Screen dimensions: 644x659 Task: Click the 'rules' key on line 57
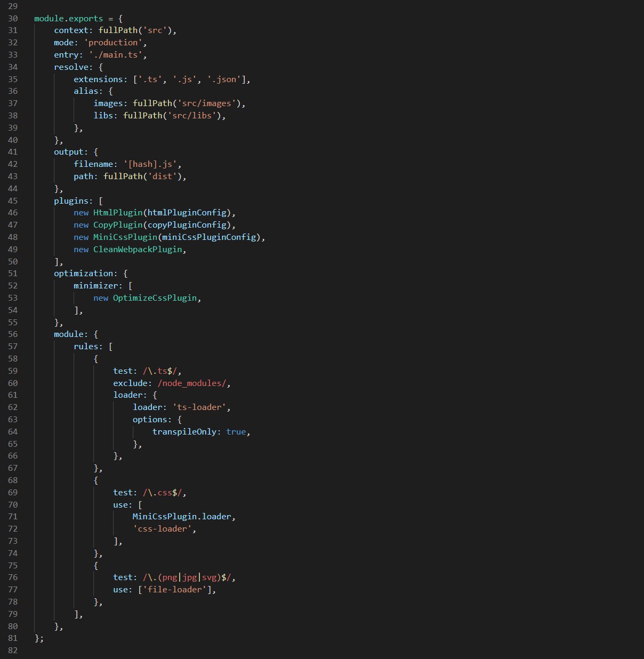(86, 347)
